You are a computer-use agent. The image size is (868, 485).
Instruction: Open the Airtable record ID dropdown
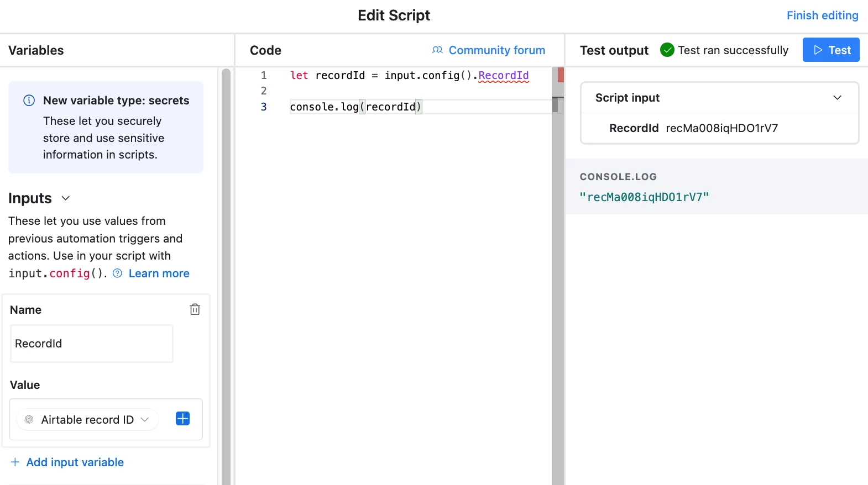click(x=88, y=420)
